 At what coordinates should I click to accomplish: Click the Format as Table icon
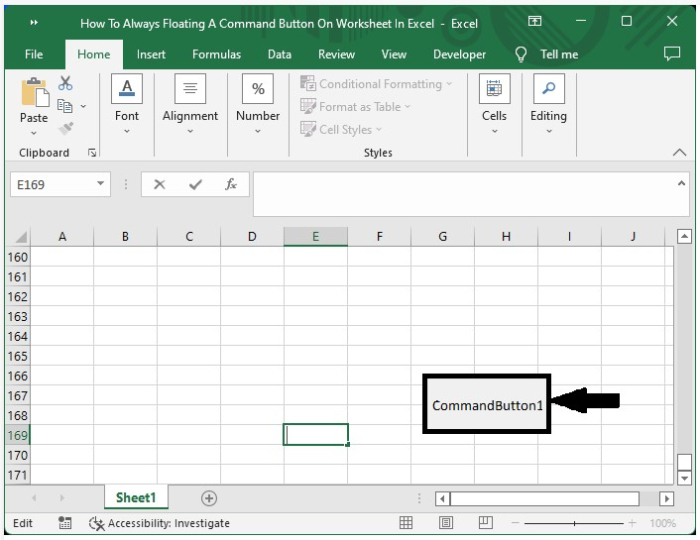(x=308, y=106)
